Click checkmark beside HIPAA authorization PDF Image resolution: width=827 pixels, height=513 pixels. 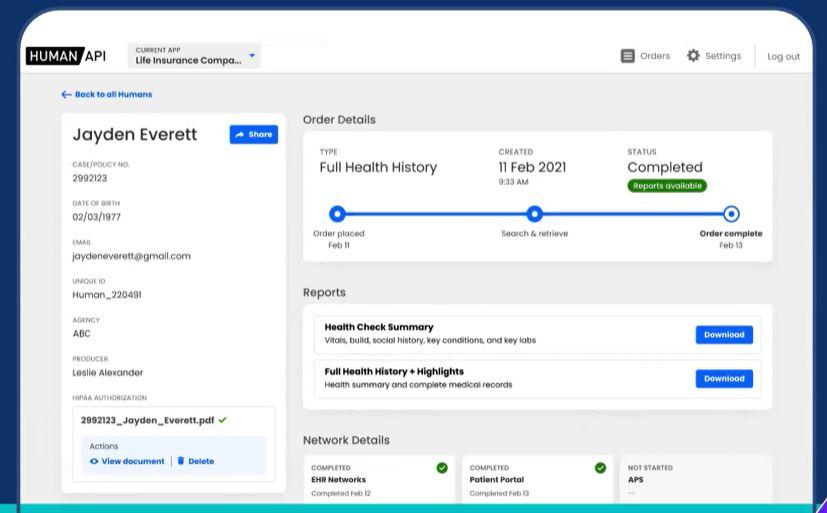point(222,420)
